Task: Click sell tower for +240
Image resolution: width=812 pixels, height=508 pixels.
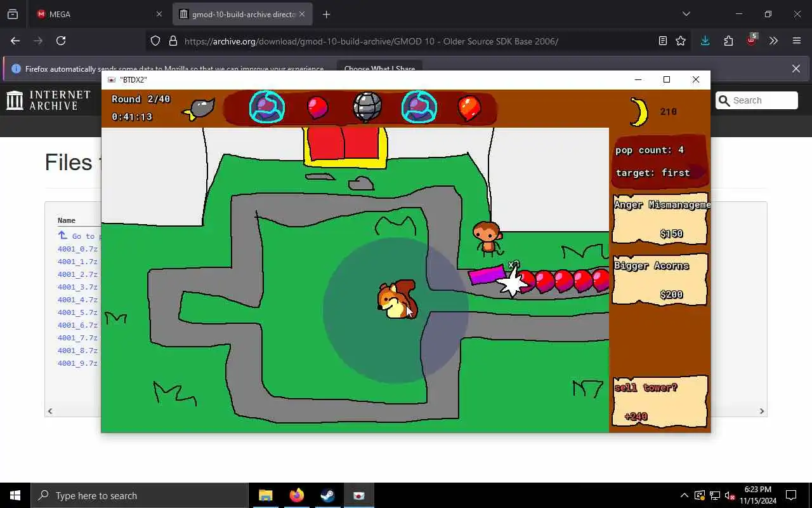Action: pos(660,401)
